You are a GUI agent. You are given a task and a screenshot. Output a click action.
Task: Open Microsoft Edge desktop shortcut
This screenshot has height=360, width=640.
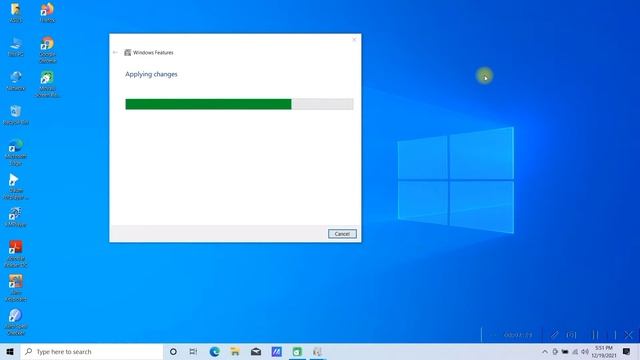click(16, 152)
